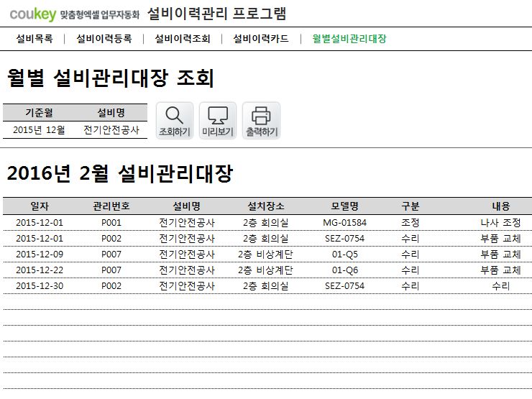Select model cell MG-01584

coord(344,223)
